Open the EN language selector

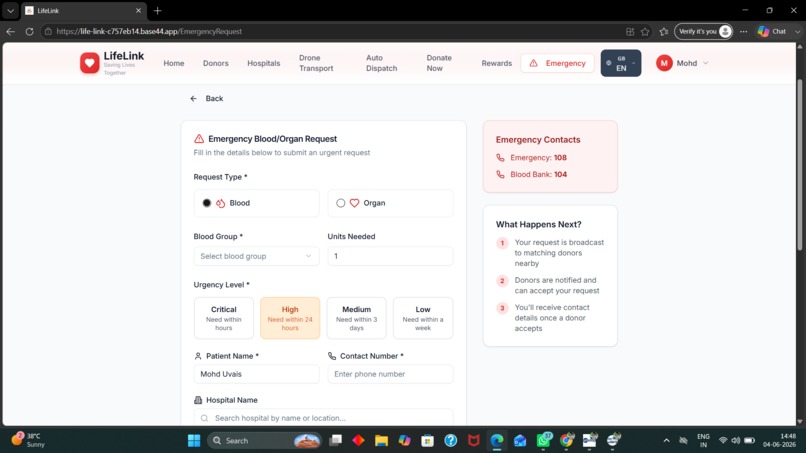[621, 63]
